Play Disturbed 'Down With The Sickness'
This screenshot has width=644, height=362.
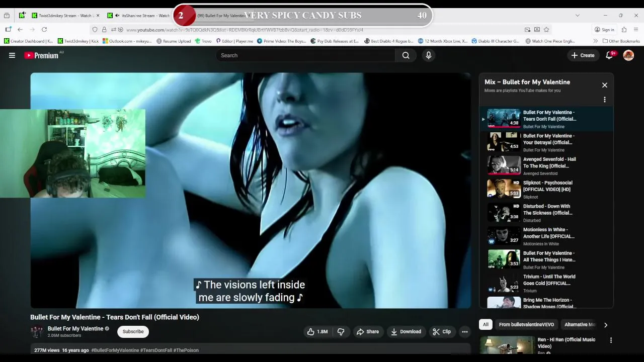coord(546,213)
